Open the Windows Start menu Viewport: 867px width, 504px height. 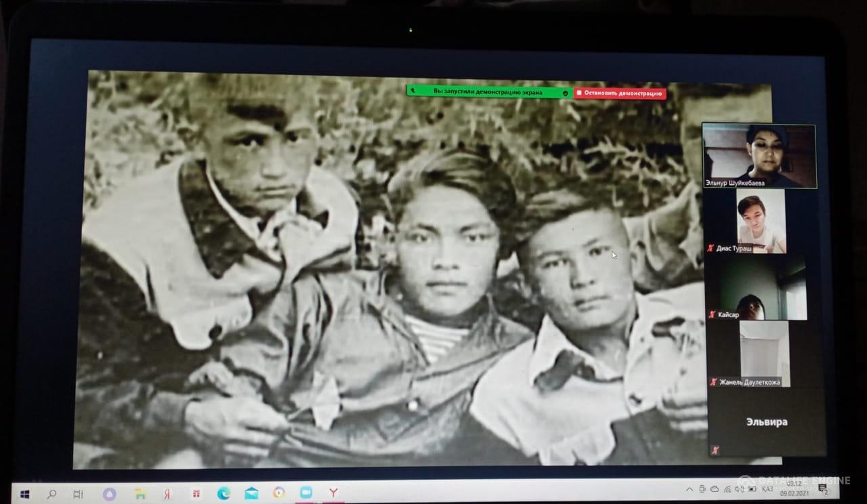point(25,494)
